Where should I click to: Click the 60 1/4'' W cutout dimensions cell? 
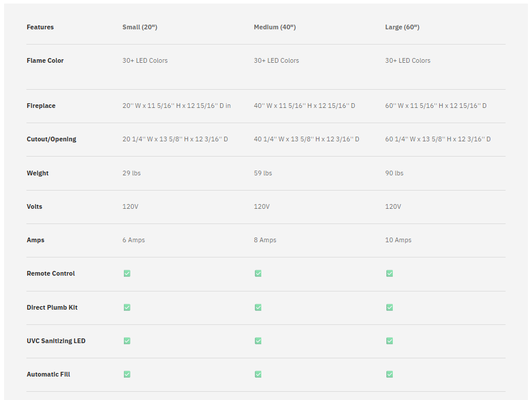coord(437,139)
